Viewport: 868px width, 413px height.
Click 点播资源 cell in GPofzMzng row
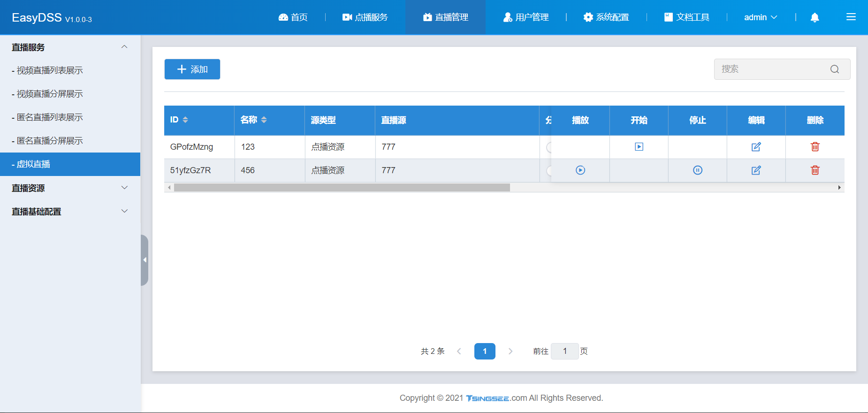[x=328, y=147]
